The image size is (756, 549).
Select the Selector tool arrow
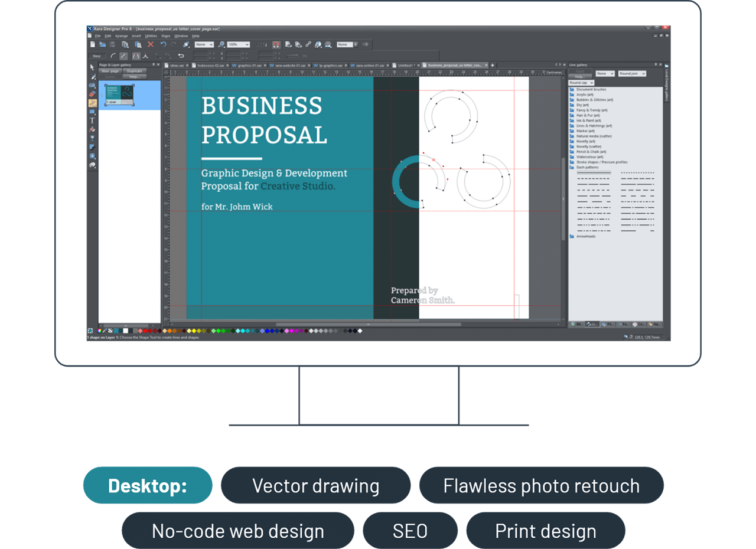pos(92,67)
